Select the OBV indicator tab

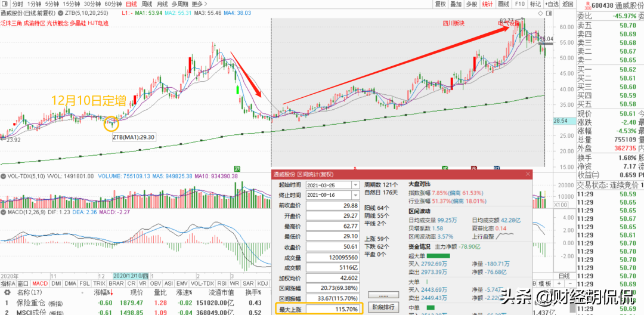(x=156, y=283)
